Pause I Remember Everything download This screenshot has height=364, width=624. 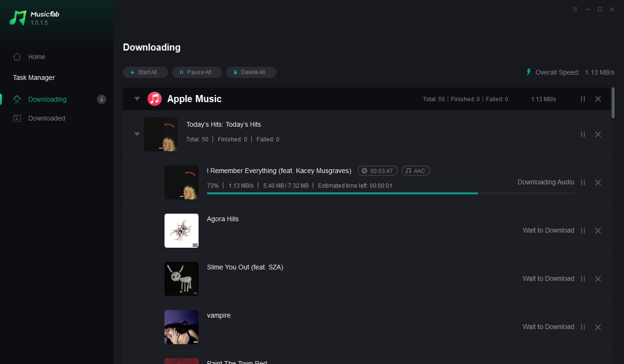pos(583,182)
